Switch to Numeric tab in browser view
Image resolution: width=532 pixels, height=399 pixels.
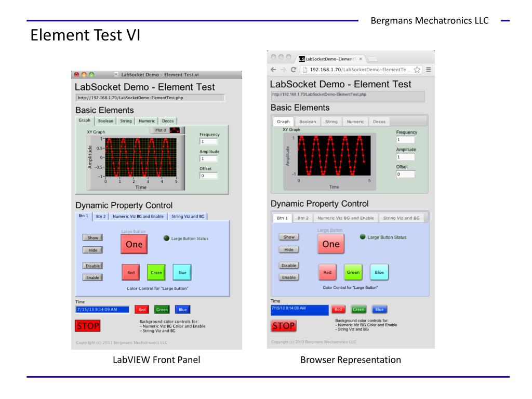[355, 122]
